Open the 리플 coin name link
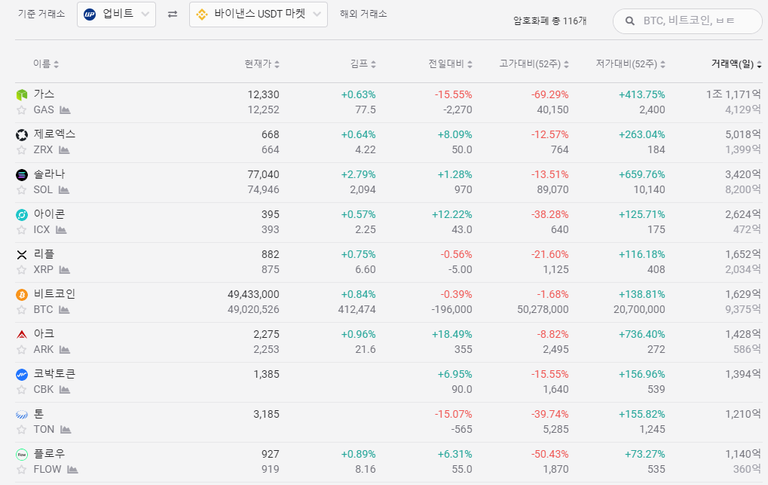768x485 pixels. 44,254
